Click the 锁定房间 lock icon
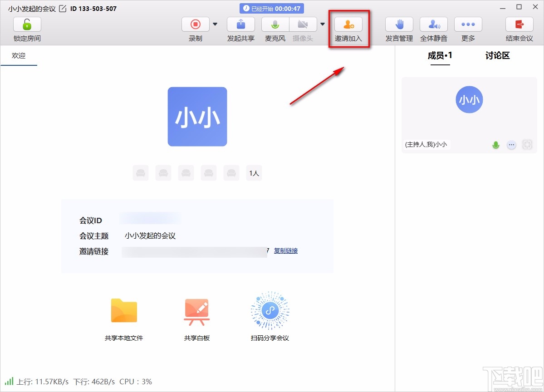The height and width of the screenshot is (392, 544). pos(27,24)
